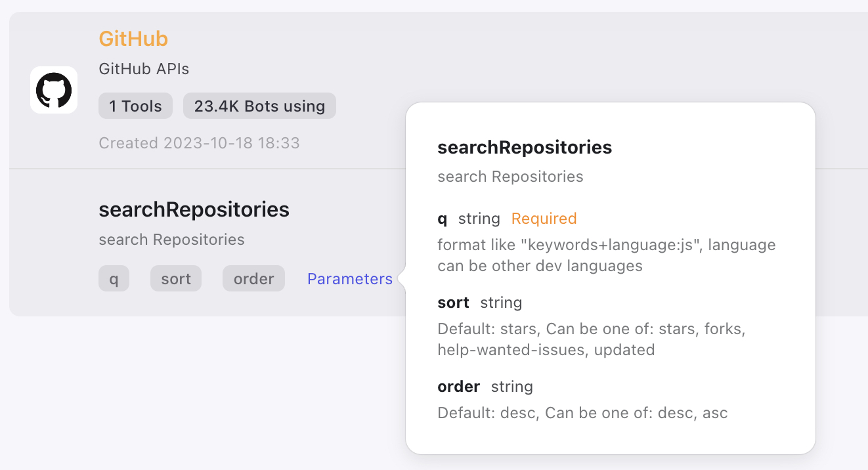Select the order parameter chip
Image resolution: width=868 pixels, height=470 pixels.
pyautogui.click(x=253, y=278)
